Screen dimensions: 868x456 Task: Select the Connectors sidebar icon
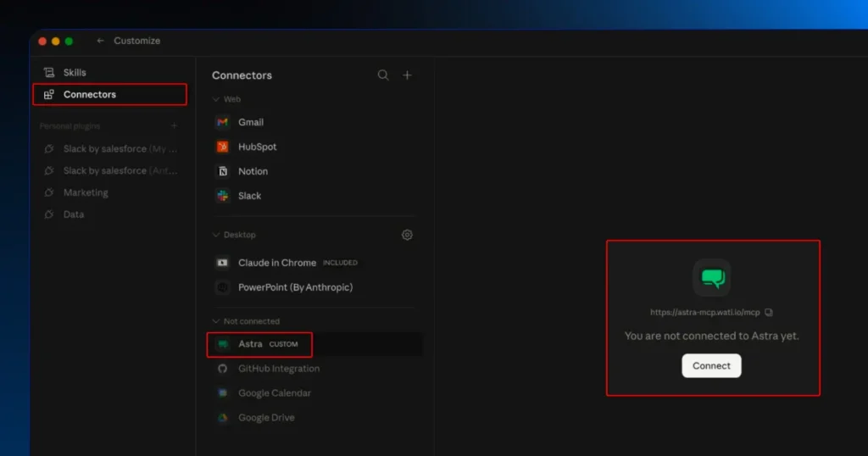point(49,95)
